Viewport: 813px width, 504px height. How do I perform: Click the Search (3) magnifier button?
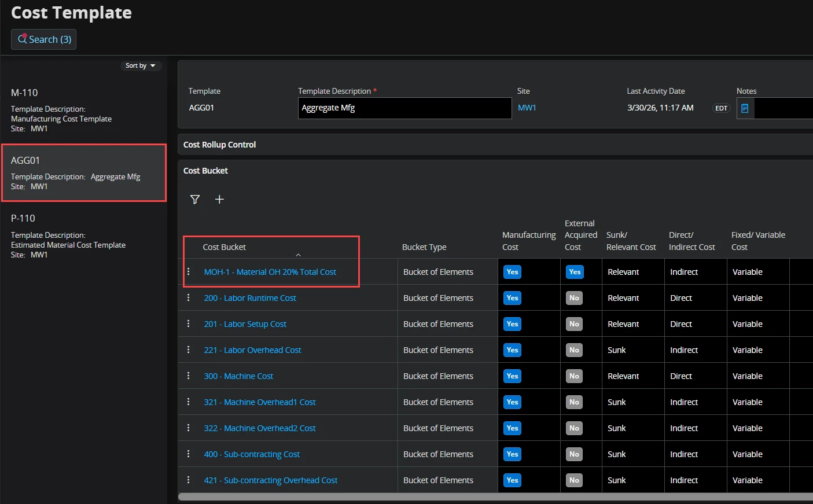tap(44, 39)
